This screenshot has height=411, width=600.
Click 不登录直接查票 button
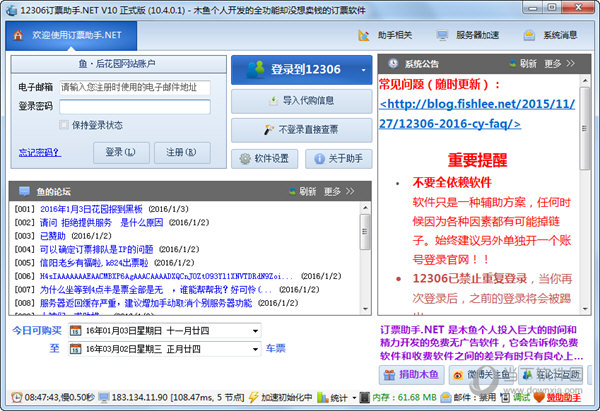click(x=302, y=130)
